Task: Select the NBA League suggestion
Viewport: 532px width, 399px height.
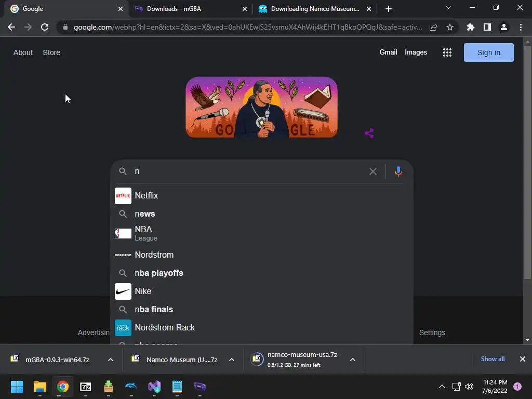Action: (262, 233)
